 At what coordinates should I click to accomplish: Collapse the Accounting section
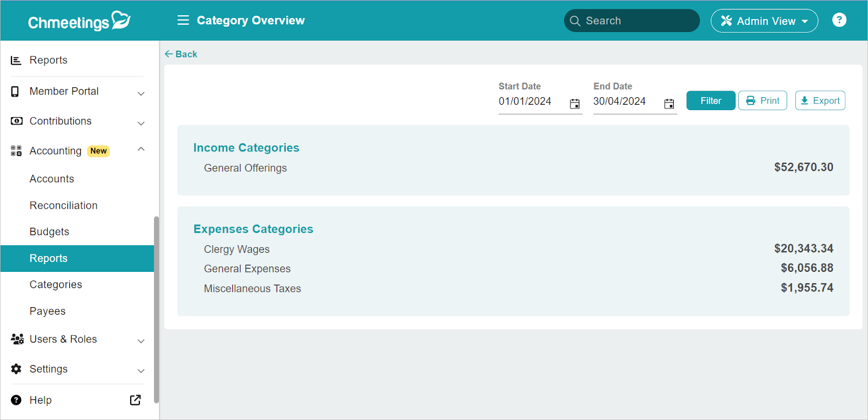point(141,149)
